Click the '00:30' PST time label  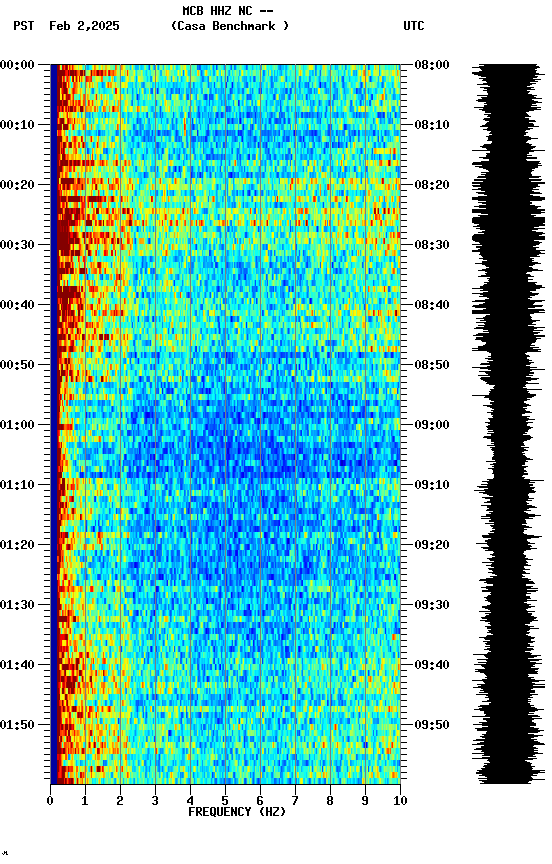[x=17, y=245]
